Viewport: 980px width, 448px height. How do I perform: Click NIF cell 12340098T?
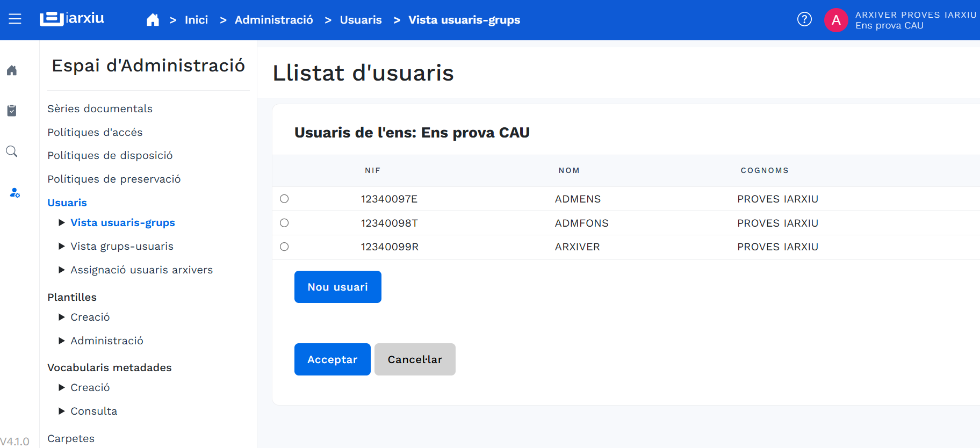[390, 223]
